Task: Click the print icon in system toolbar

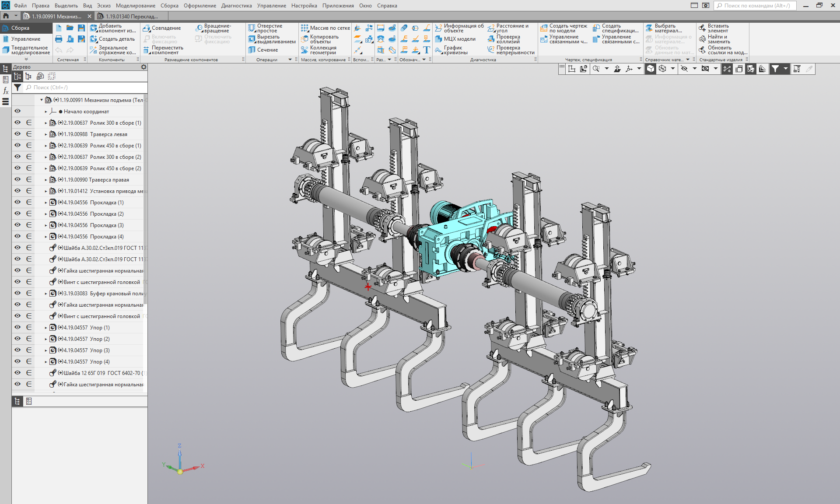Action: (x=59, y=39)
